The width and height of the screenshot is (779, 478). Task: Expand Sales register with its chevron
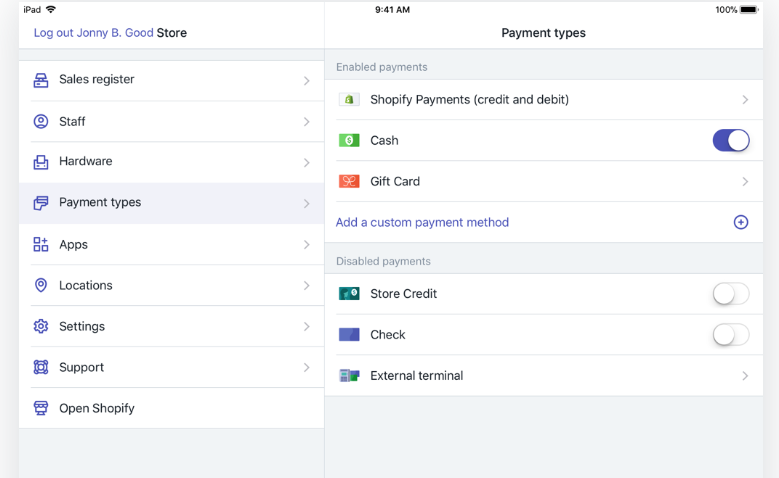(x=307, y=80)
